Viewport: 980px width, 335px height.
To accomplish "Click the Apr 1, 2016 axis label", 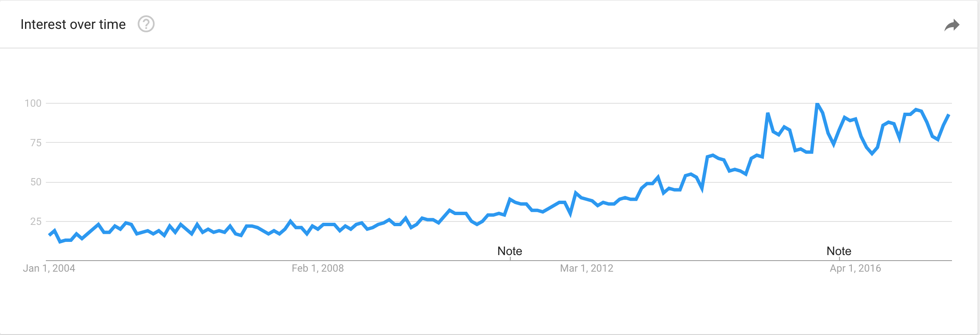I will (x=855, y=268).
